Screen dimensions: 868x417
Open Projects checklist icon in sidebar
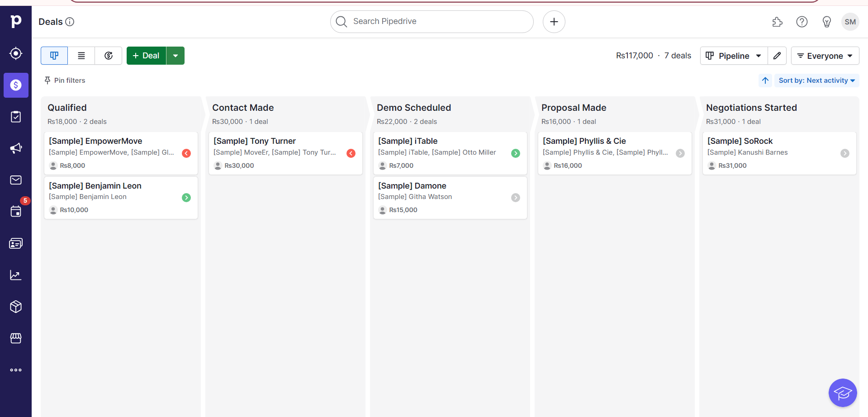click(16, 117)
